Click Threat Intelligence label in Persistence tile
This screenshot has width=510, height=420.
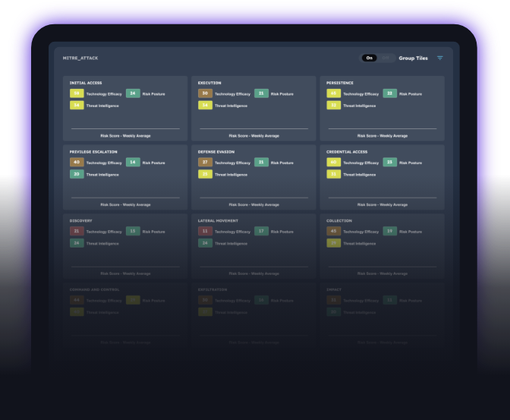pyautogui.click(x=360, y=106)
